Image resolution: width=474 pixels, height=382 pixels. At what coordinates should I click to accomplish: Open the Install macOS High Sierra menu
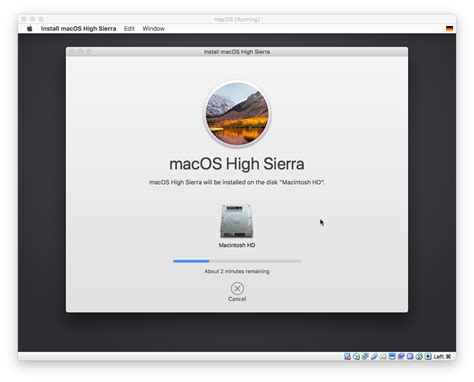coord(78,29)
